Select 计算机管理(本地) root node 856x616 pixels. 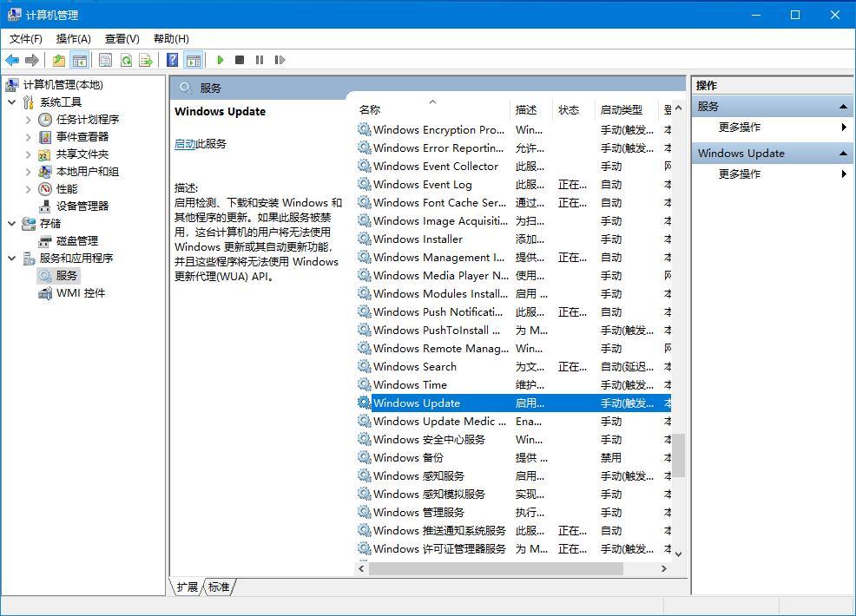63,84
